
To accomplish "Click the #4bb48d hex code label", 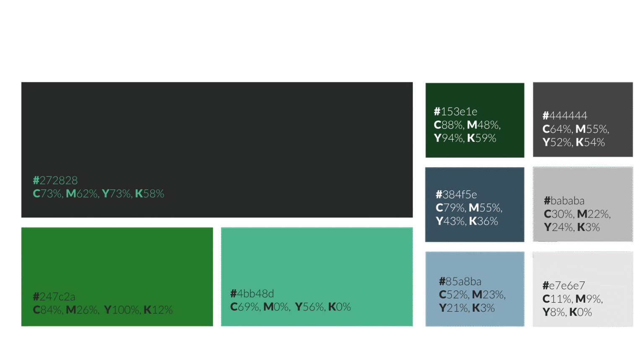I will [252, 293].
